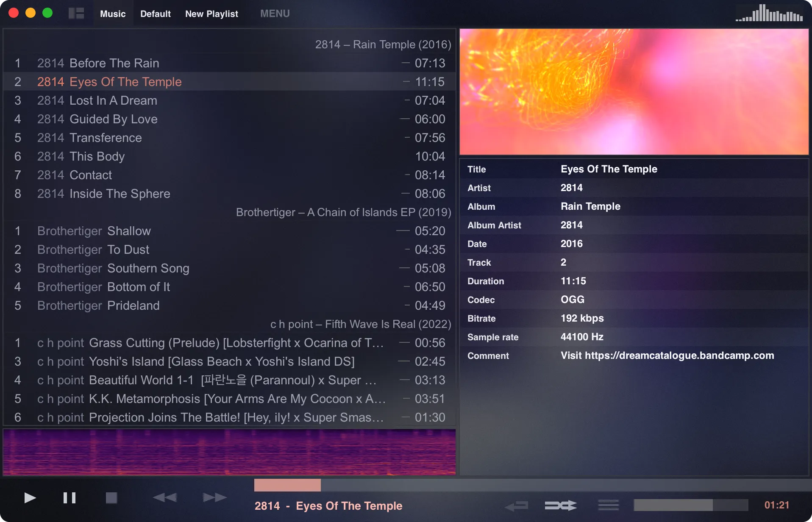Viewport: 812px width, 522px height.
Task: Select track Grass Cutting (Prelude)
Action: [x=229, y=343]
